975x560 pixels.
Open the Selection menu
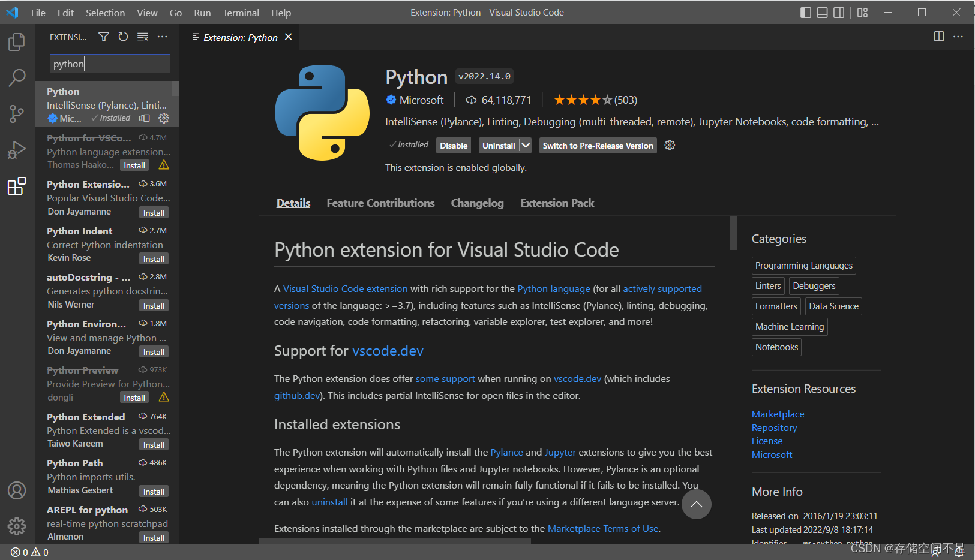[x=106, y=13]
